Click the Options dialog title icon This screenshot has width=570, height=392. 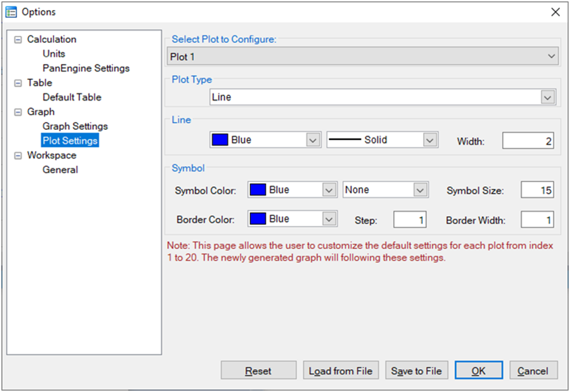click(x=11, y=12)
